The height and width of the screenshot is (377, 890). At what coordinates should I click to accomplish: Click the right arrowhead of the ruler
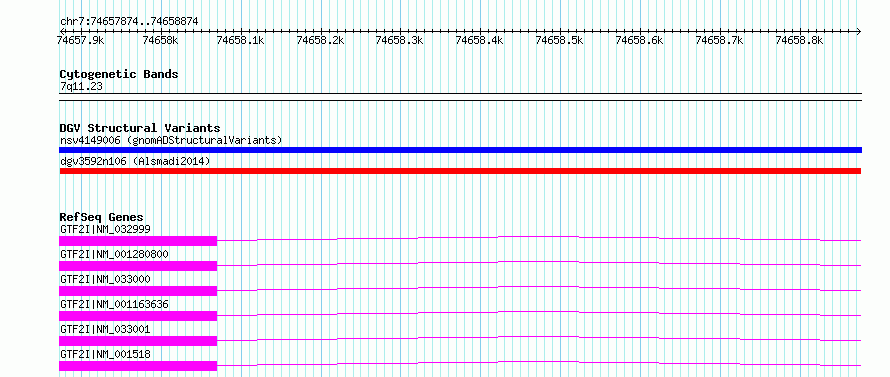pos(858,31)
